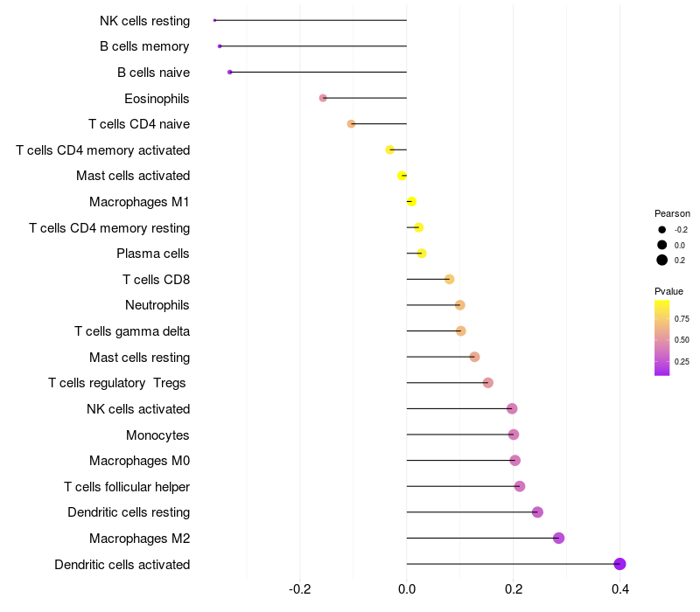Select the Dendritic cells resting data point
The height and width of the screenshot is (612, 700).
[537, 512]
